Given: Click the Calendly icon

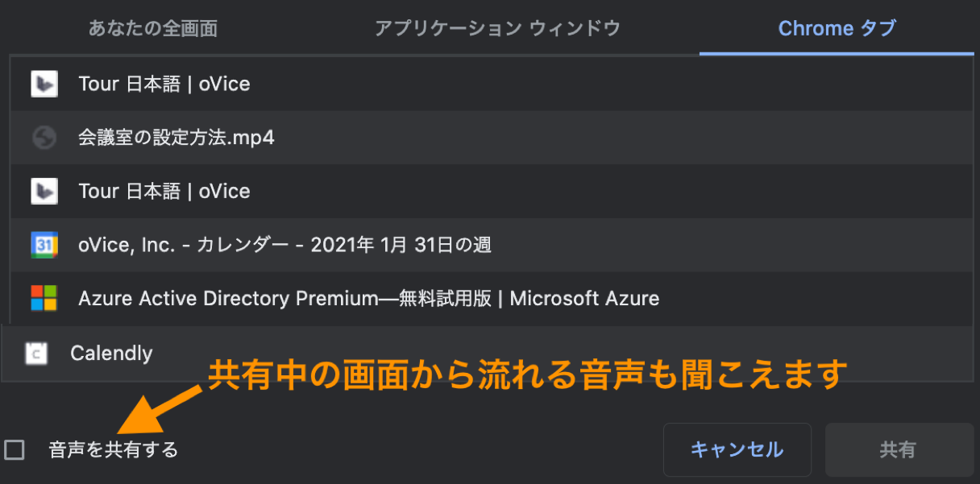Looking at the screenshot, I should pyautogui.click(x=36, y=353).
